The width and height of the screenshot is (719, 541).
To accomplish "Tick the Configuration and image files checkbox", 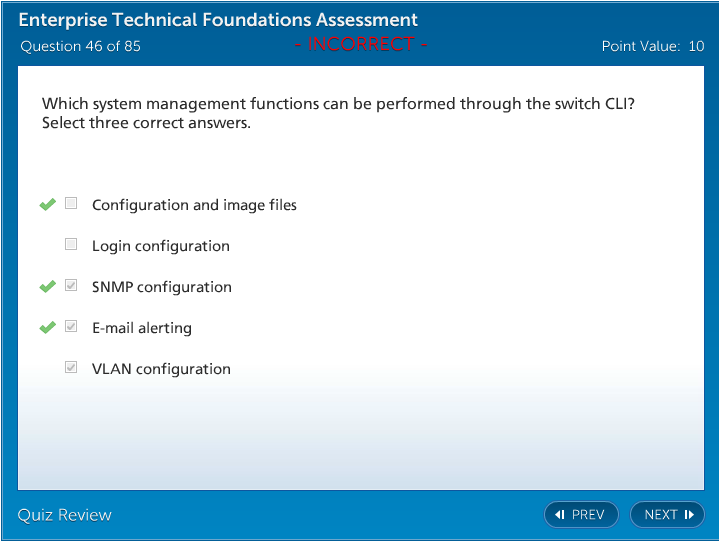I will pyautogui.click(x=71, y=204).
